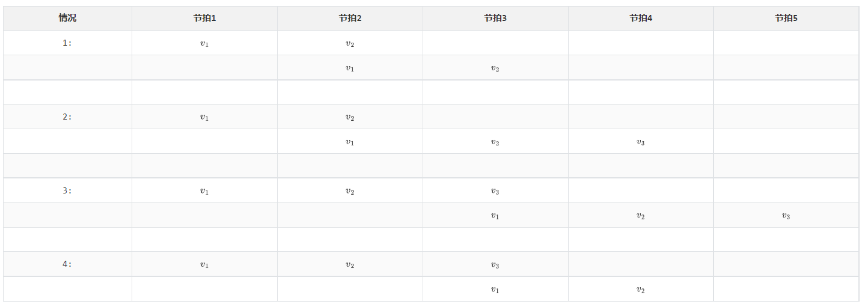Select the row label "4:"
Viewport: 868px width, 307px height.
pos(67,264)
